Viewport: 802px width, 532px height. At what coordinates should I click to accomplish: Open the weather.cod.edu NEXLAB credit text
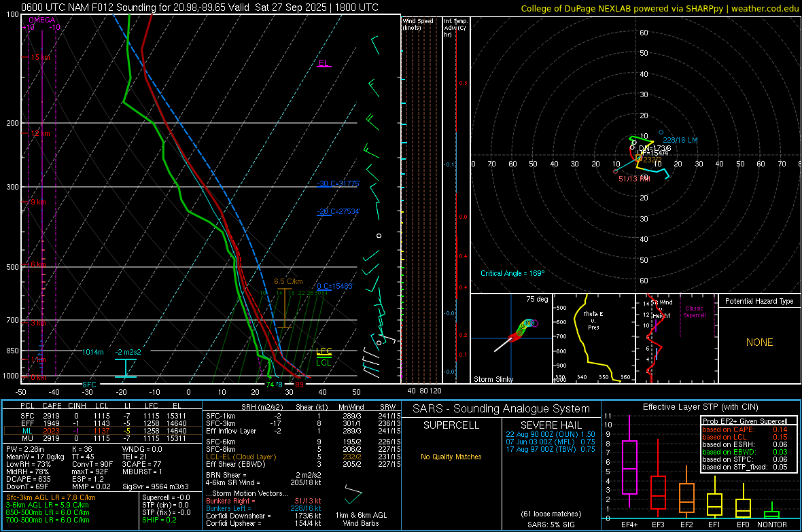pos(659,8)
